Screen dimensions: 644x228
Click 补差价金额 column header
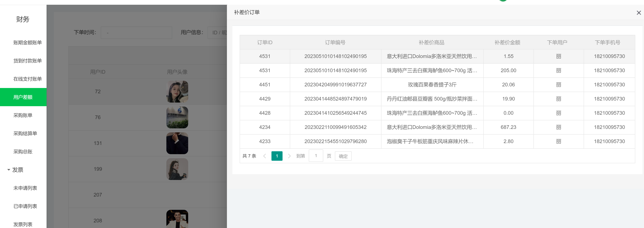pyautogui.click(x=507, y=43)
